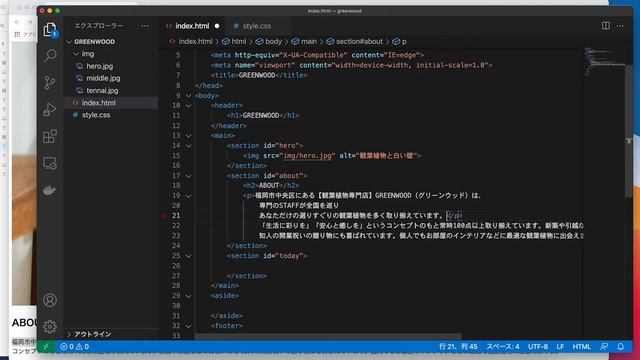Click the browser back arrow behind VS Code
Viewport: 640px width, 360px height.
pyautogui.click(x=17, y=22)
